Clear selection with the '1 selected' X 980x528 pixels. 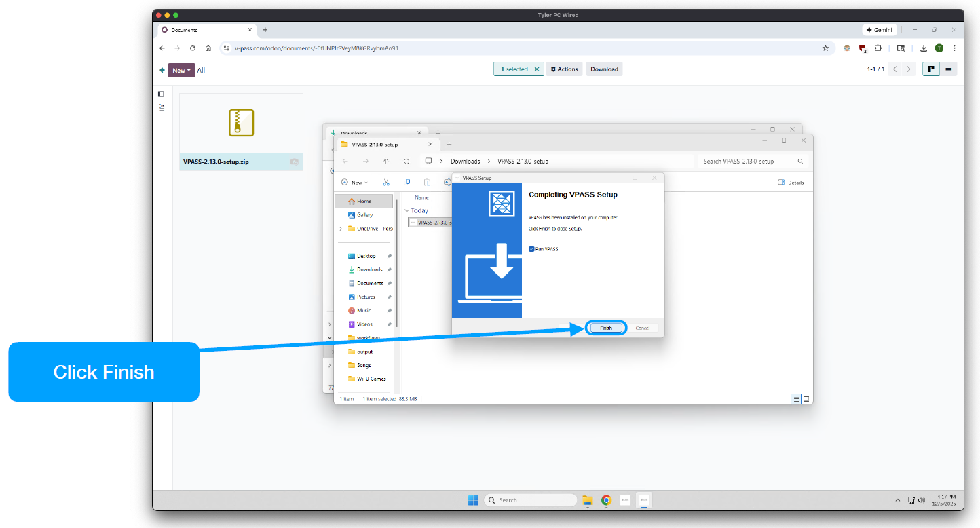pyautogui.click(x=537, y=69)
